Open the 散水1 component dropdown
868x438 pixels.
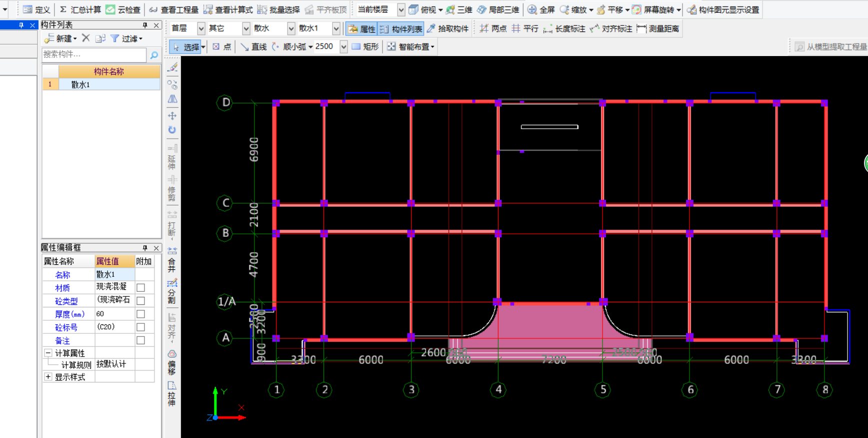[x=336, y=29]
